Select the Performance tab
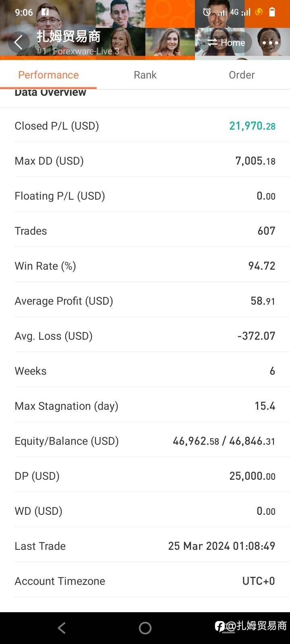Screen dimensions: 290x644 48,75
